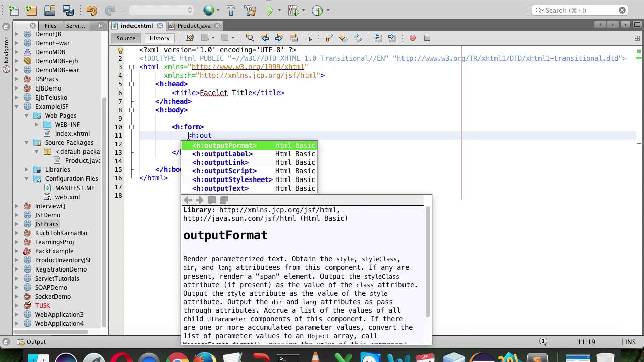The image size is (644, 362).
Task: Collapse the h:form code fold
Action: click(x=131, y=127)
